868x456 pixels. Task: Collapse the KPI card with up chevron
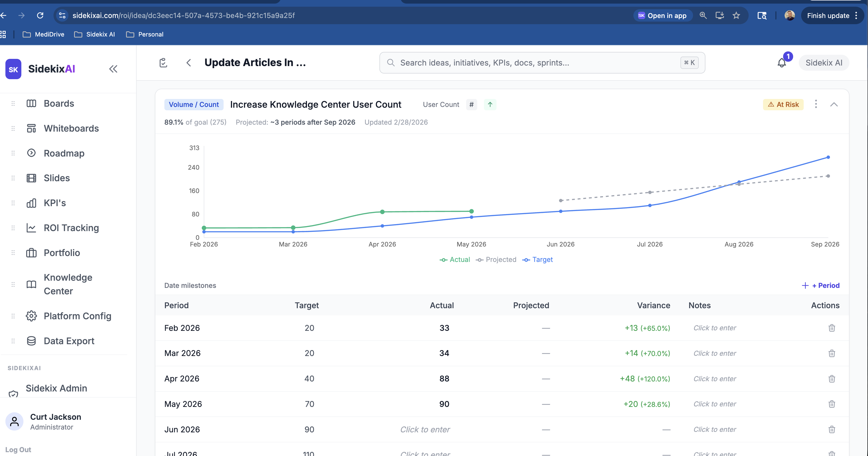834,104
